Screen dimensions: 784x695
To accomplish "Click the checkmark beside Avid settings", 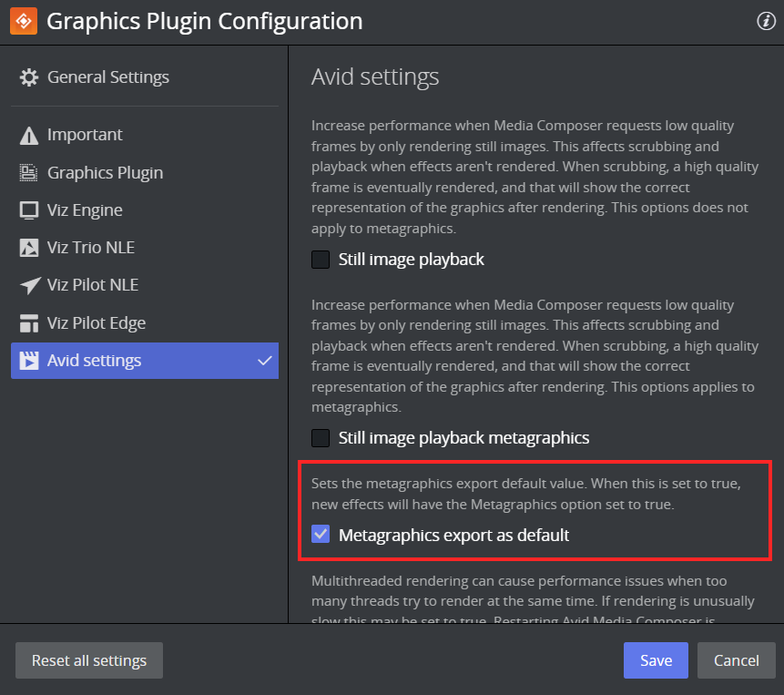I will pos(264,361).
